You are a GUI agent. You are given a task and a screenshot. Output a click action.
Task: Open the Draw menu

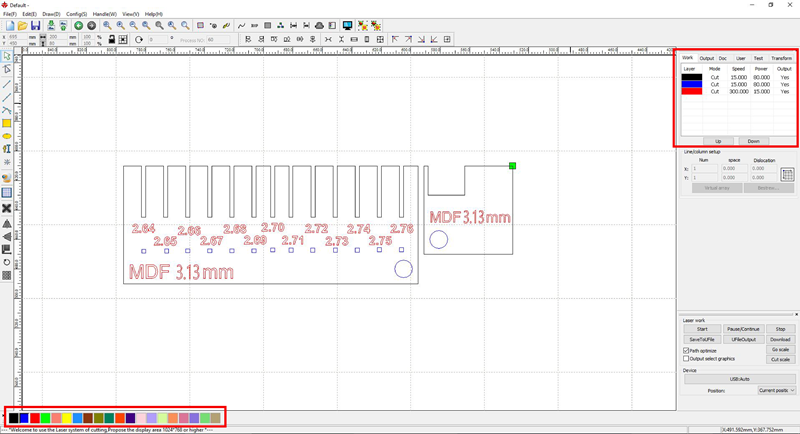[x=51, y=14]
